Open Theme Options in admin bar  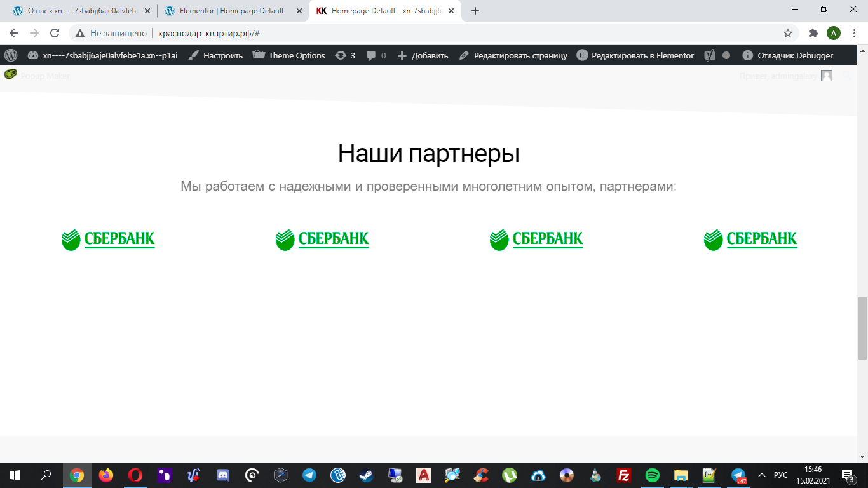[x=289, y=55]
